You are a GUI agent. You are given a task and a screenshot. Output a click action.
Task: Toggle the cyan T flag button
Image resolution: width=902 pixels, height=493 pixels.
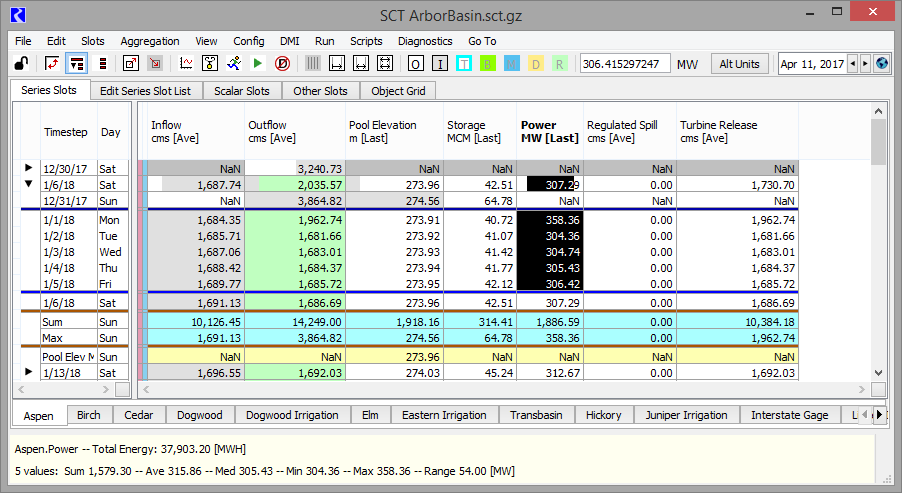click(x=464, y=64)
